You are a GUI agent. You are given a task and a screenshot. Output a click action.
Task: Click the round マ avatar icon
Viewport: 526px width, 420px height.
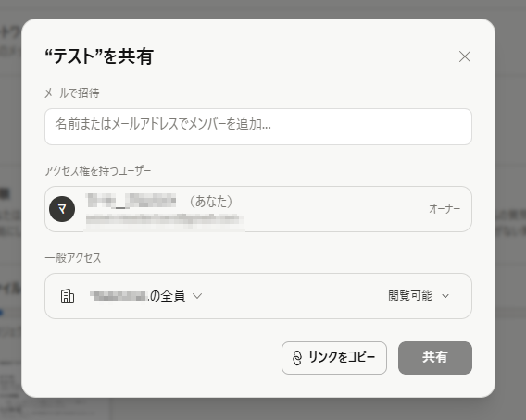[x=62, y=209]
